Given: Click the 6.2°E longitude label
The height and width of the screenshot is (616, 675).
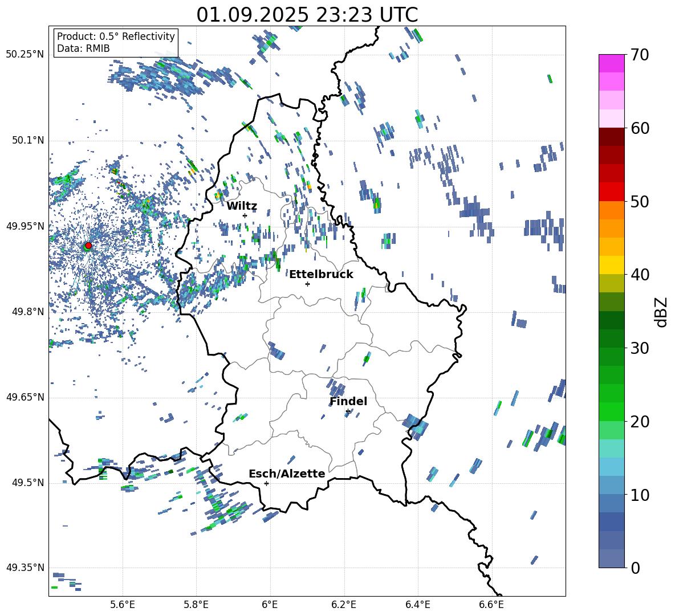Looking at the screenshot, I should click(x=344, y=605).
